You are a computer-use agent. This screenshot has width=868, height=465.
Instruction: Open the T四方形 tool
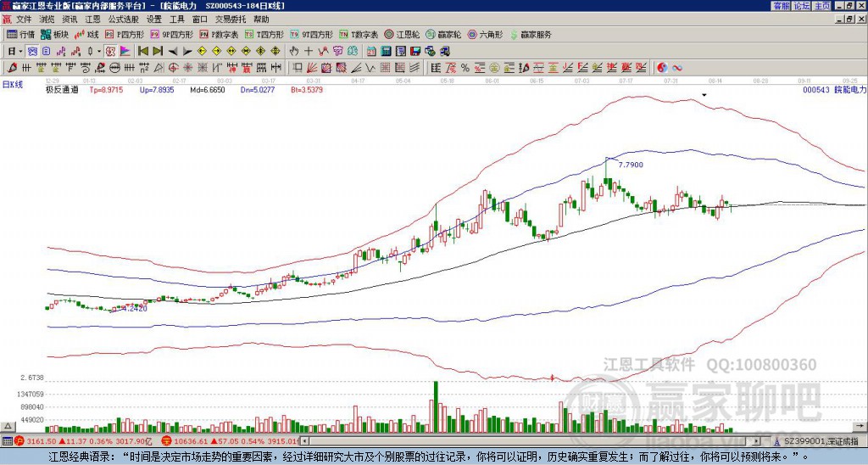coord(264,34)
